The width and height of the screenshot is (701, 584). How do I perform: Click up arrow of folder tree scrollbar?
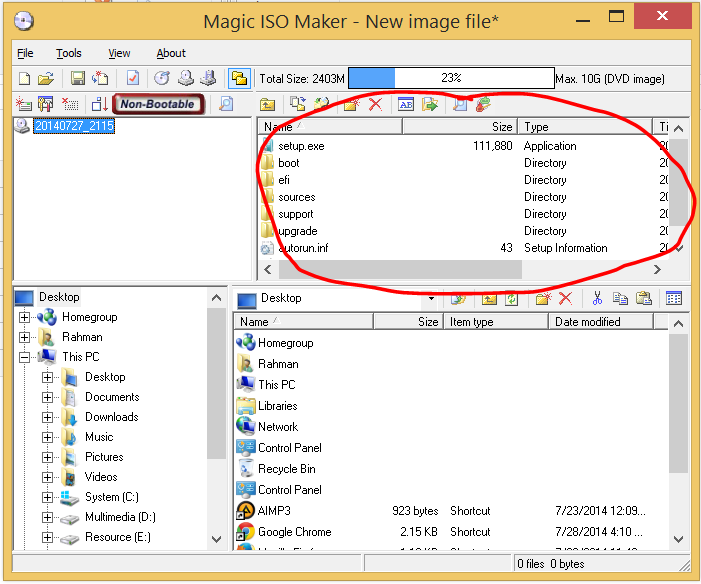216,298
